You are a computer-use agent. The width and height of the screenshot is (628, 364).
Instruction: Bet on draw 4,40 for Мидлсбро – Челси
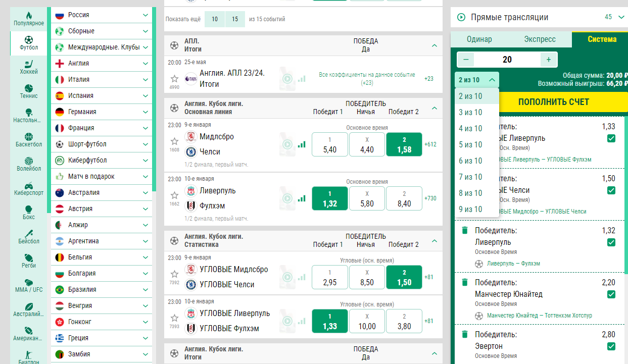coord(367,144)
